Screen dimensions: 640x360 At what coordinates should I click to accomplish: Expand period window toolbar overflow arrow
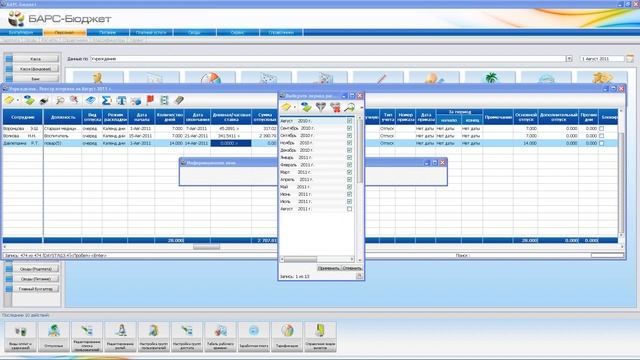(362, 107)
